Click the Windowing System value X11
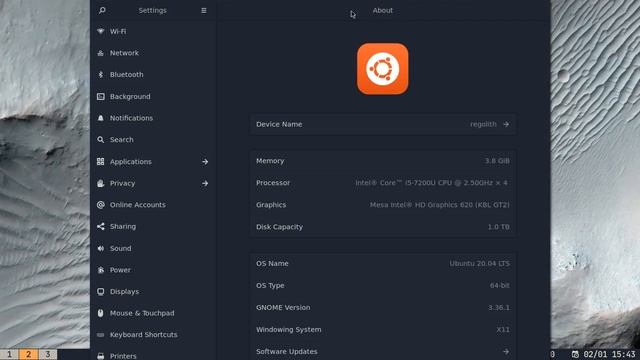640x360 pixels. click(x=503, y=330)
